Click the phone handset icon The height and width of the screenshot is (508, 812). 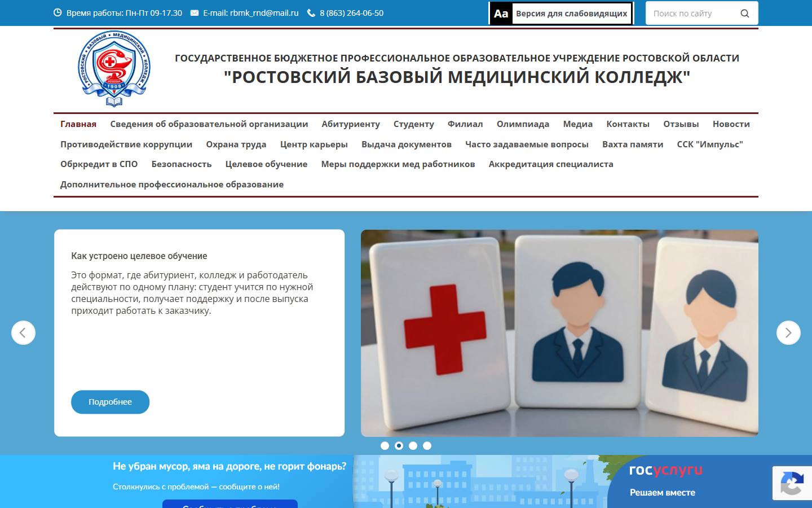[311, 13]
